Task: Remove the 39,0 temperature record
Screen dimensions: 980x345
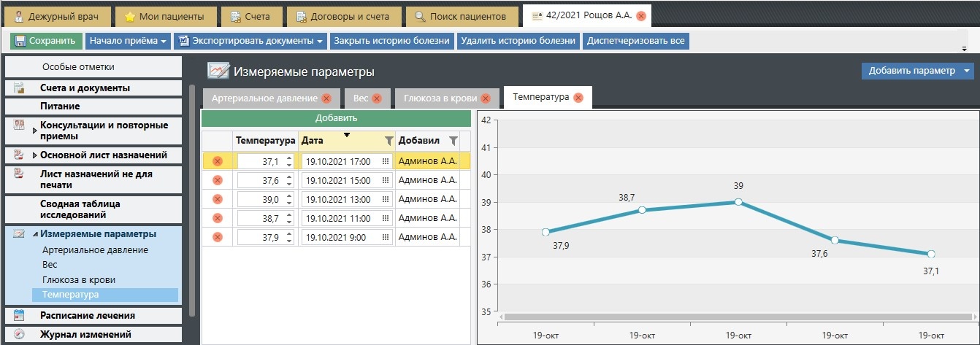Action: click(x=217, y=199)
